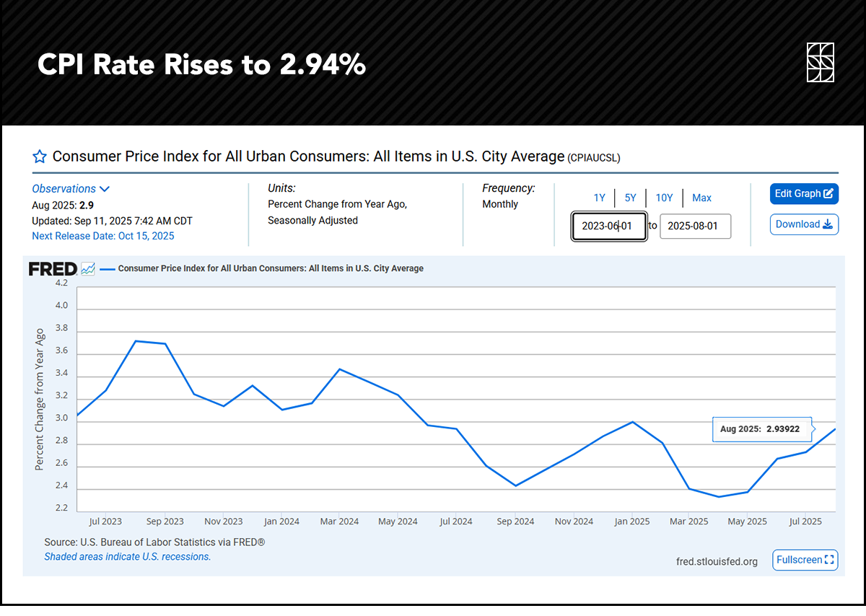The image size is (866, 616).
Task: Click the Aug 2025 data point tooltip
Action: (761, 428)
